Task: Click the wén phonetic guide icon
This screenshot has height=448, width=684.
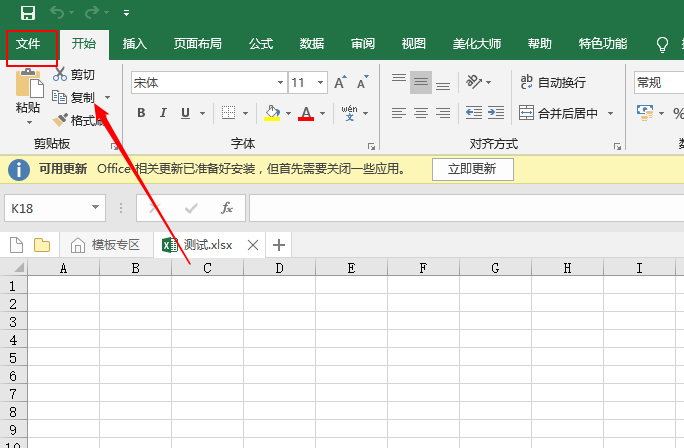Action: click(x=349, y=113)
